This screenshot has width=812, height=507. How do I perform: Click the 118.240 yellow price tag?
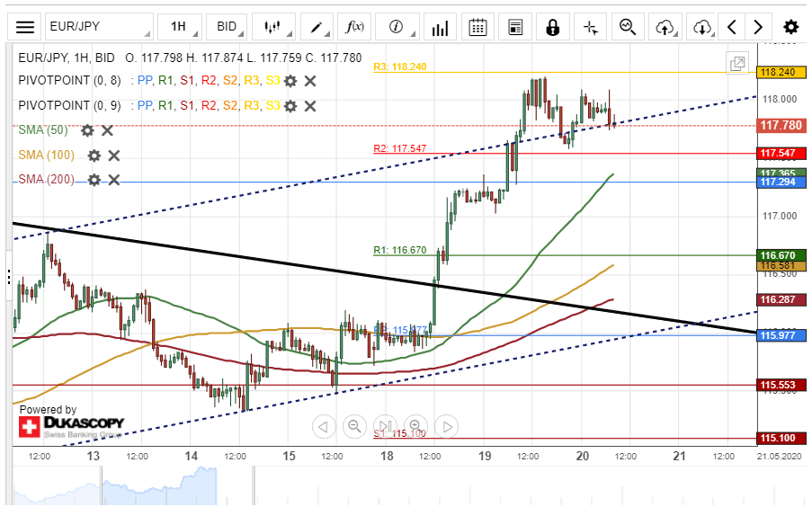tap(781, 72)
